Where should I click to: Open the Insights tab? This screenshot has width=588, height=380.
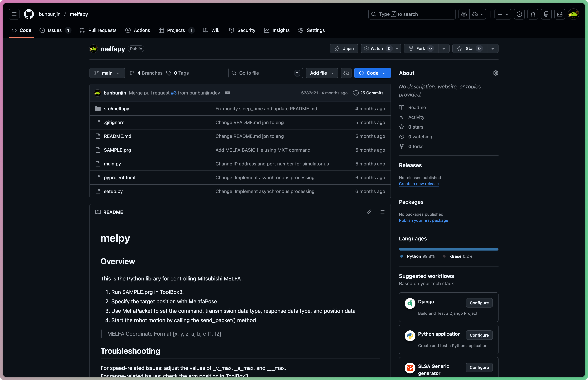coord(277,30)
